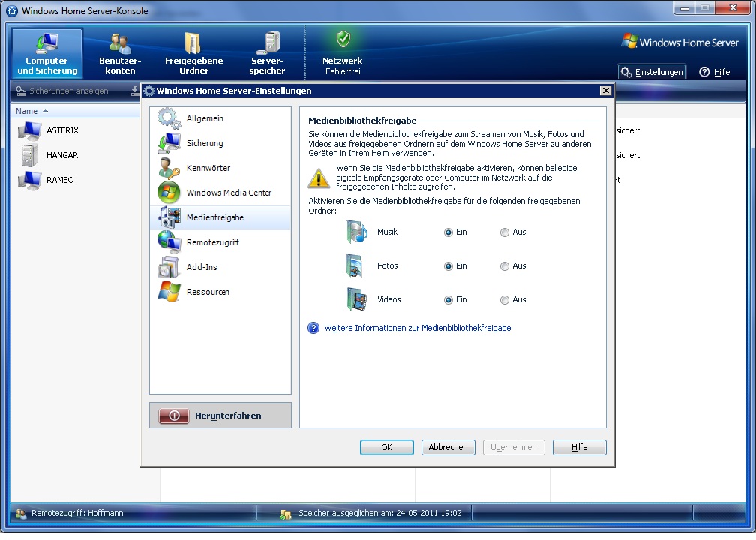
Task: Click the yellow warning triangle icon
Action: pyautogui.click(x=319, y=178)
